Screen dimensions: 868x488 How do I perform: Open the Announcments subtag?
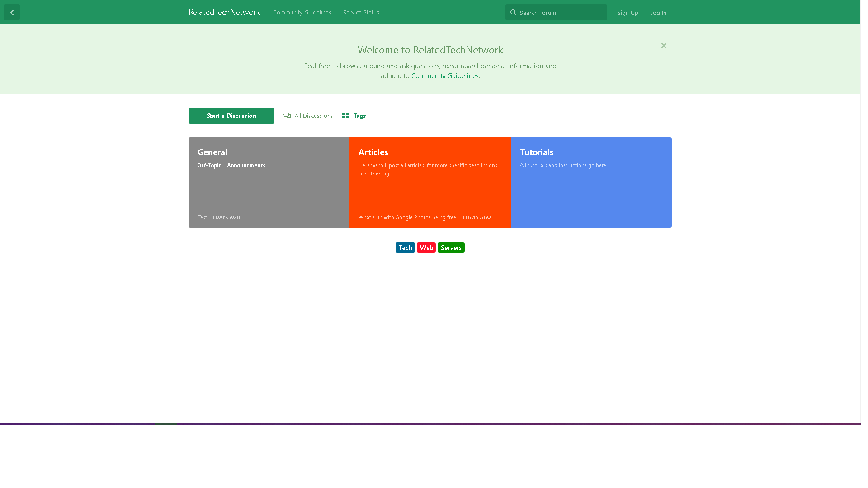(246, 165)
